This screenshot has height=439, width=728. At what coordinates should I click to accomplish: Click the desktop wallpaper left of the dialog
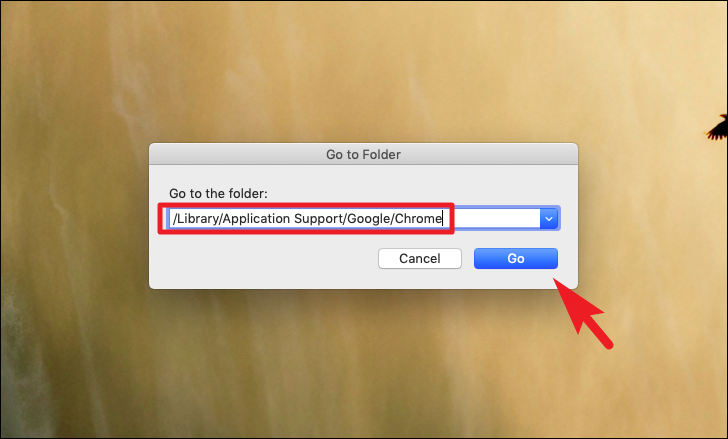click(74, 216)
